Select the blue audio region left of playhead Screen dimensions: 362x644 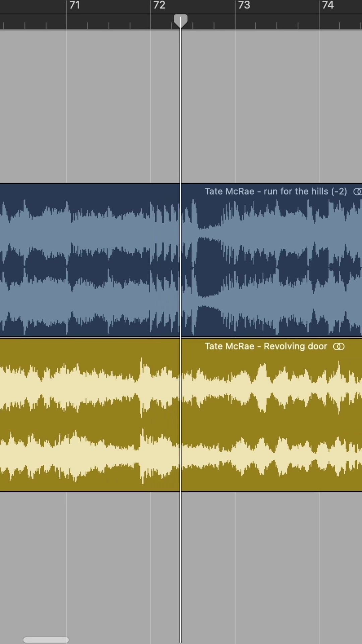tap(90, 260)
